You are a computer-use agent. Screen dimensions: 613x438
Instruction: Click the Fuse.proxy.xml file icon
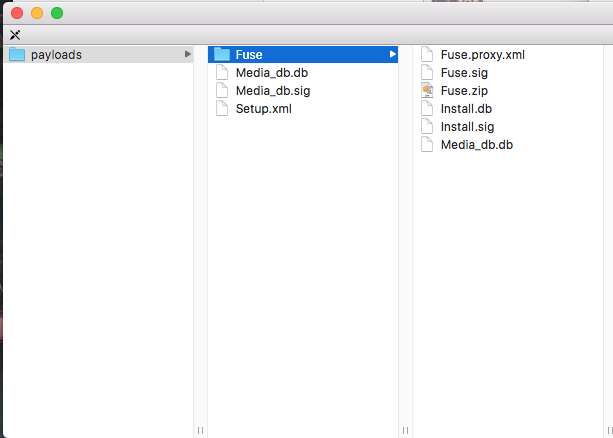427,55
